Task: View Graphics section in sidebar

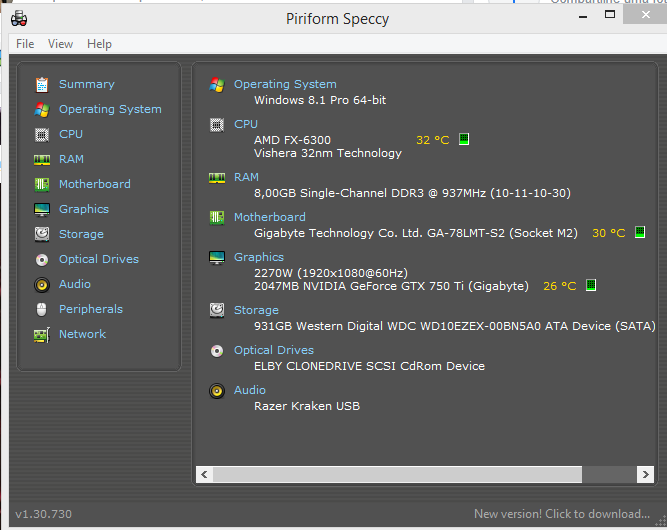Action: (84, 209)
